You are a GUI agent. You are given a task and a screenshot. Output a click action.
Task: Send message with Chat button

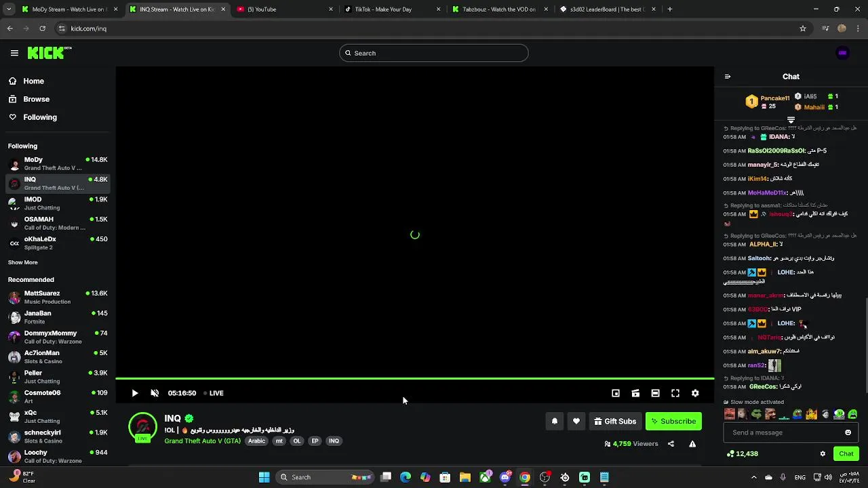click(x=846, y=453)
